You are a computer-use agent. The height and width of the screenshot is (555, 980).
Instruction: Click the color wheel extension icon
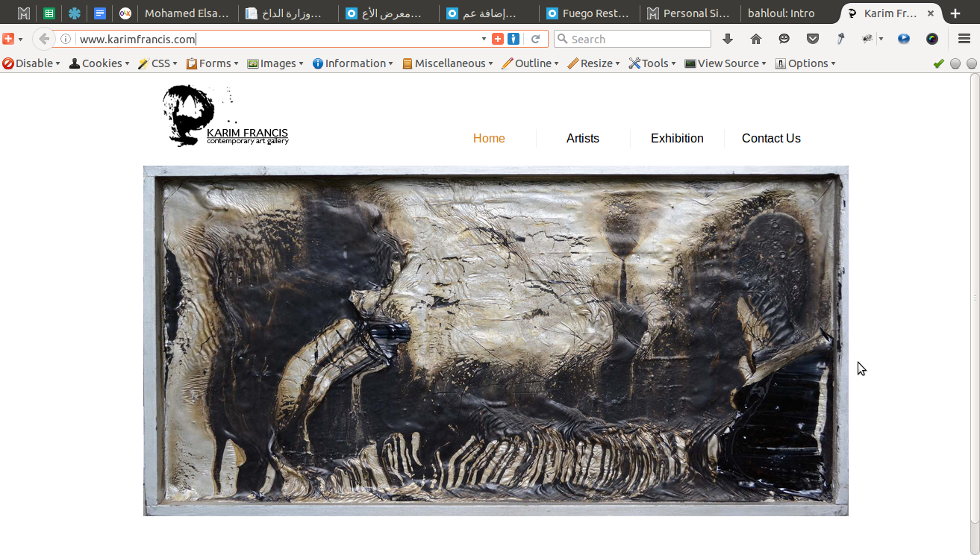coord(932,39)
